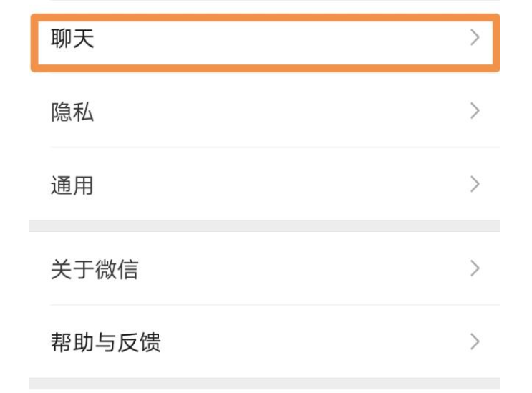Click the chevron next to 隐私
The image size is (532, 393).
click(474, 111)
